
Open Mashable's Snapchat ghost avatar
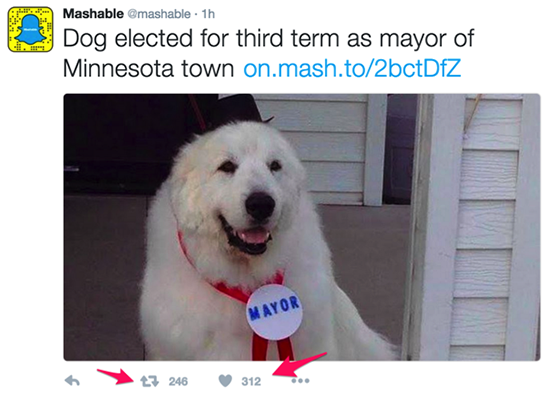pyautogui.click(x=31, y=29)
